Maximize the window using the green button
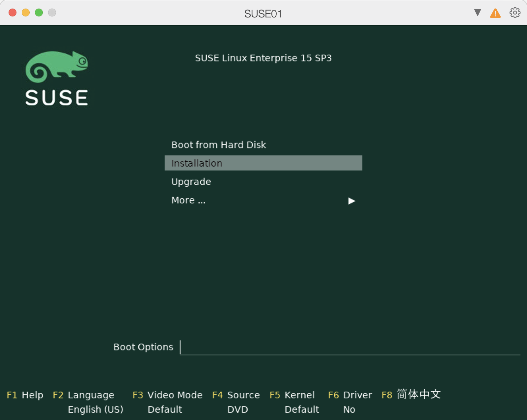527x420 pixels. (x=39, y=13)
